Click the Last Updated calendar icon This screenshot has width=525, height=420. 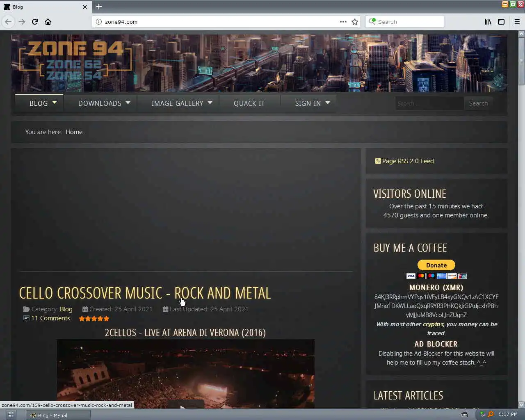(x=165, y=309)
